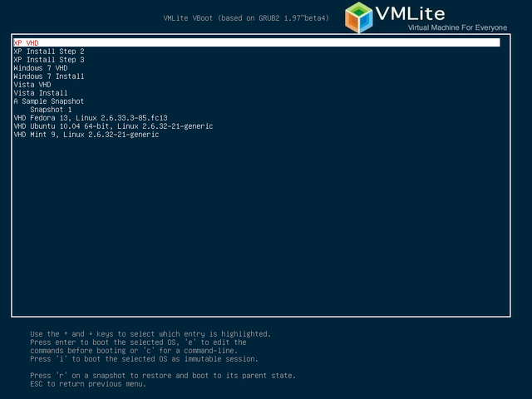This screenshot has height=399, width=532.
Task: Pick the Vista VHD boot entry
Action: point(32,85)
